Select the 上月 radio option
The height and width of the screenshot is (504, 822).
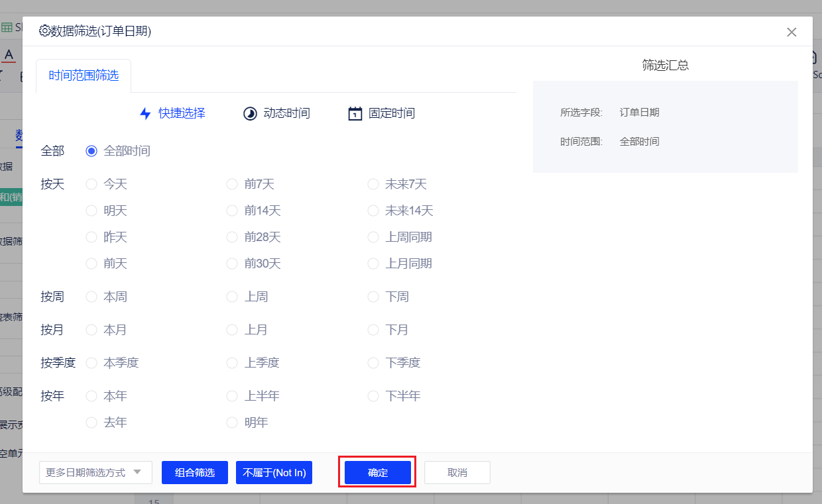click(x=232, y=330)
